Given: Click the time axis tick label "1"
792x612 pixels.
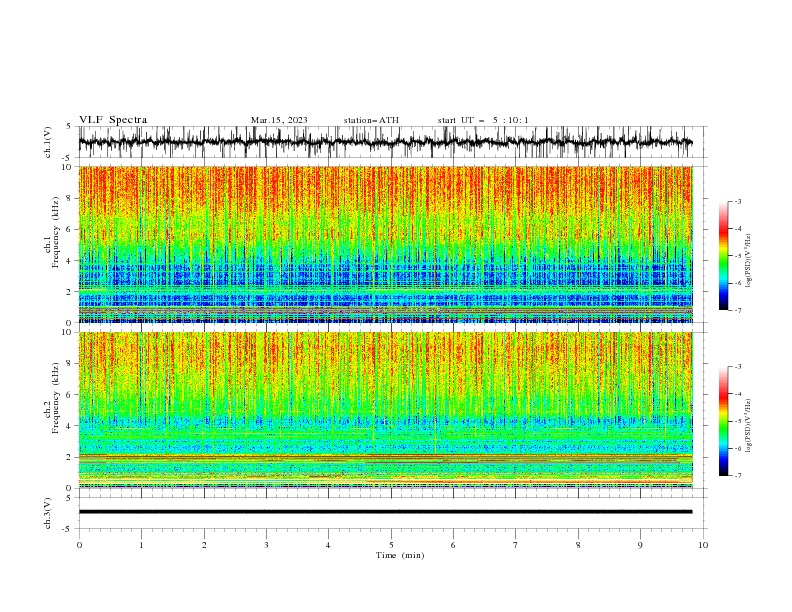Looking at the screenshot, I should (141, 545).
